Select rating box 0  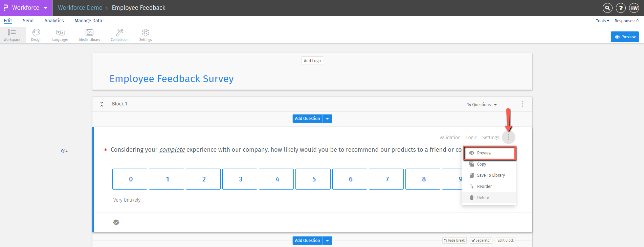click(130, 179)
